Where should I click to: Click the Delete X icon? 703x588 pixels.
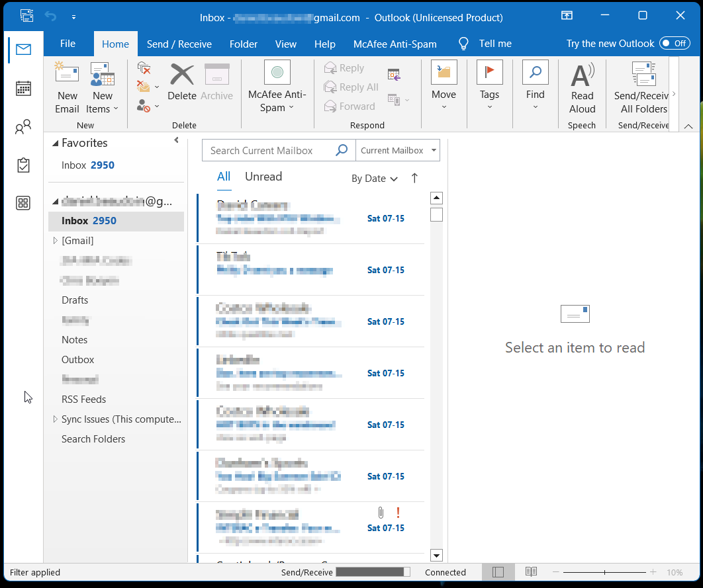pos(182,74)
